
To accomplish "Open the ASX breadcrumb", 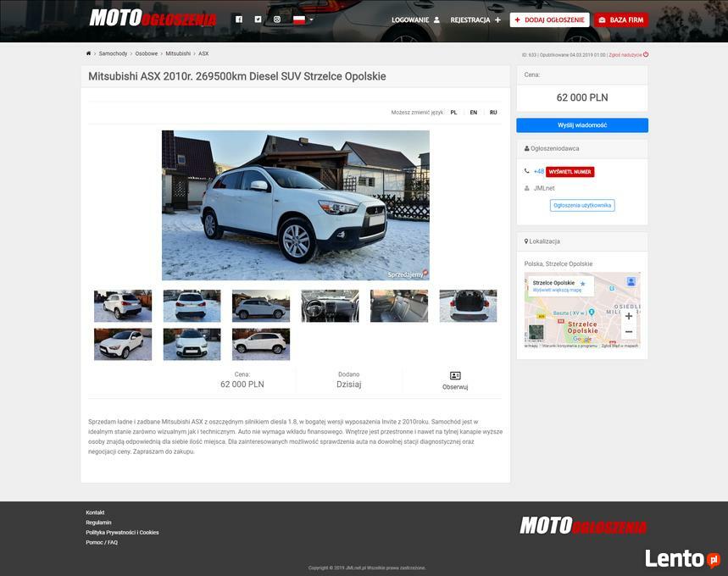I will pyautogui.click(x=203, y=54).
